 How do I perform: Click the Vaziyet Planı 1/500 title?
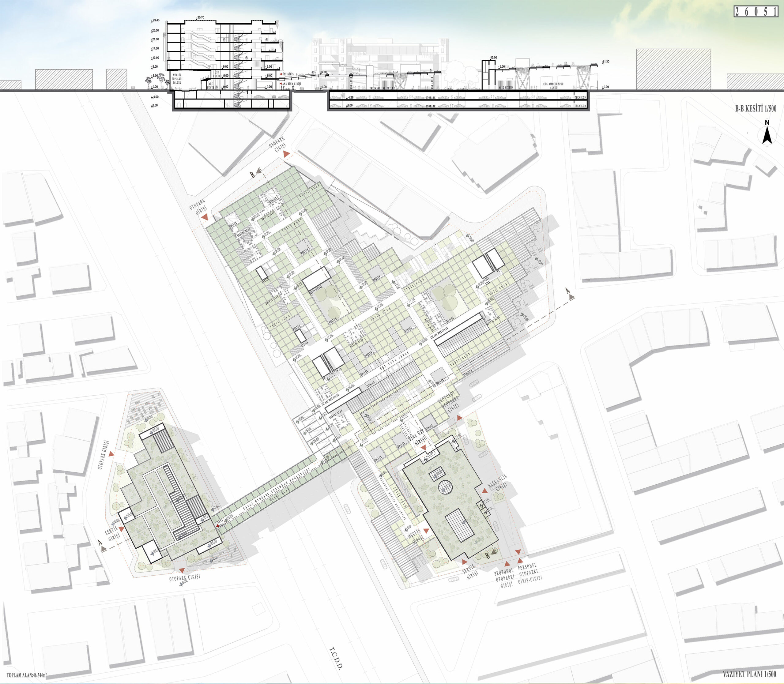[x=749, y=674]
